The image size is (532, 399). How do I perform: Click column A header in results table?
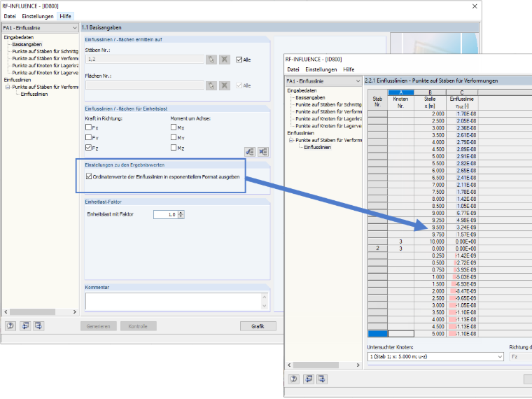[x=400, y=92]
